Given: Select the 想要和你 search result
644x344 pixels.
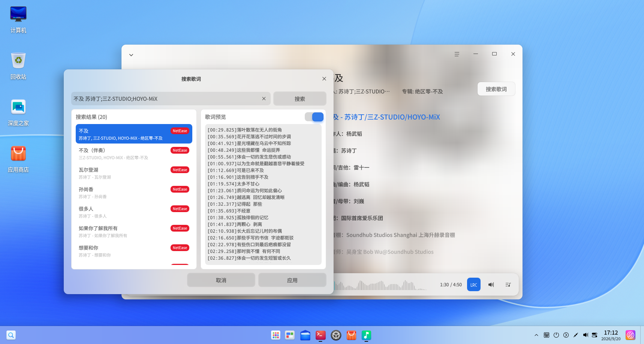Looking at the screenshot, I should (x=134, y=251).
